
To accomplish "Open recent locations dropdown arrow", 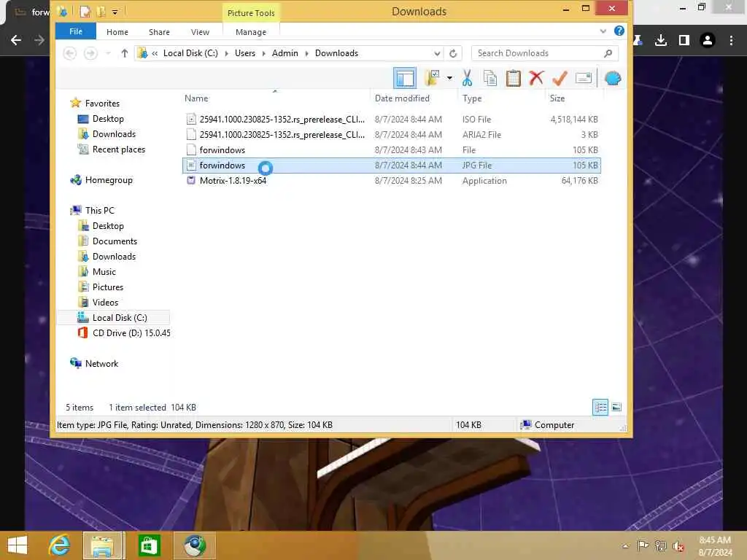I will (108, 53).
